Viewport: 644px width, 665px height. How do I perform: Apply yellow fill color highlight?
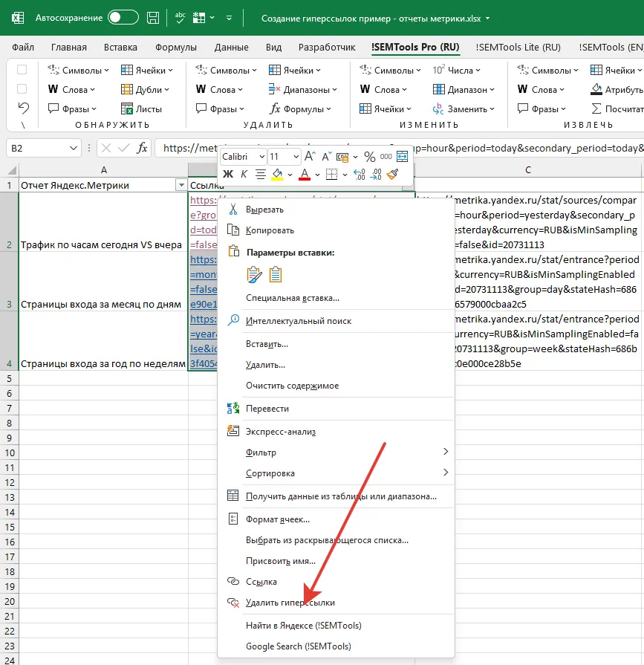(277, 174)
